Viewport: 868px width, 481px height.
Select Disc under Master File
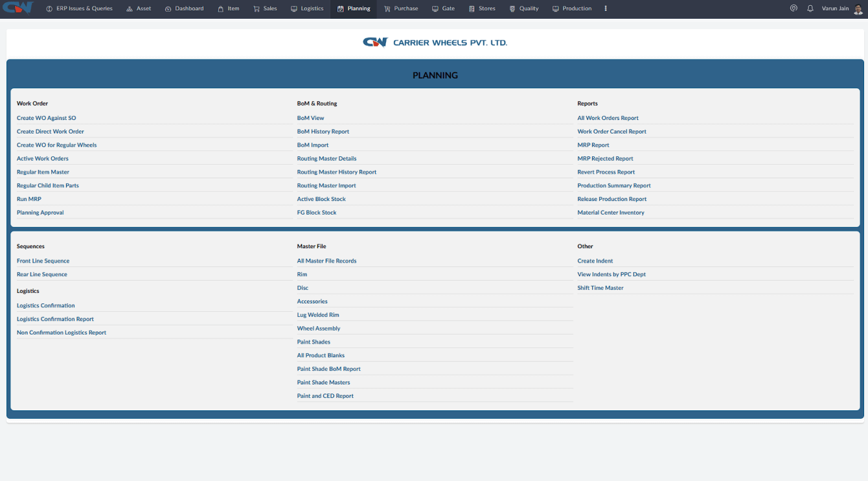(x=303, y=288)
